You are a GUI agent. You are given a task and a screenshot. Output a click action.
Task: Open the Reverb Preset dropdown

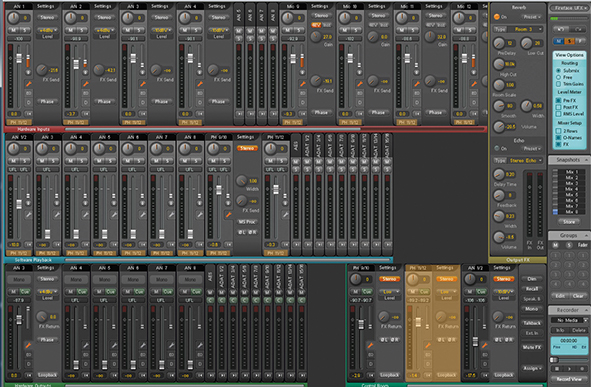tap(533, 17)
